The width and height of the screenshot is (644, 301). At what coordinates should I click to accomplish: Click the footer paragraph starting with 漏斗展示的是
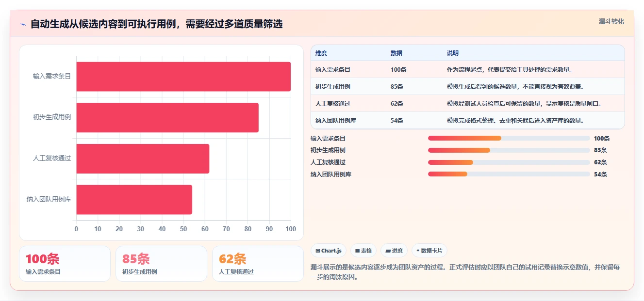click(x=465, y=272)
